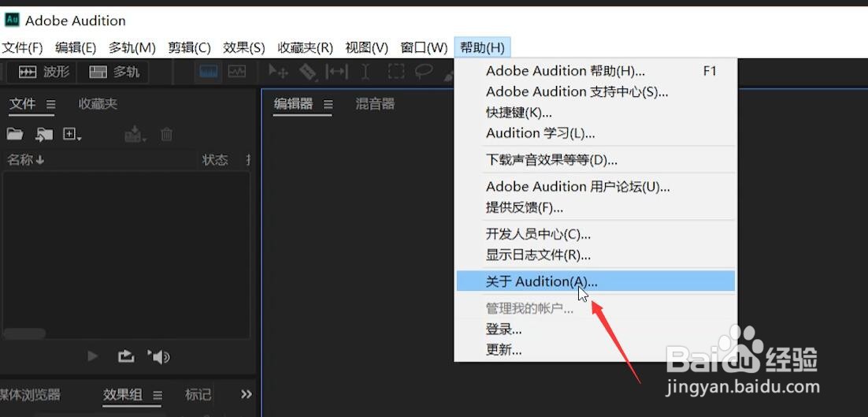Screen dimensions: 868x417
Task: Toggle Loop Playback in Files panel
Action: (x=126, y=356)
